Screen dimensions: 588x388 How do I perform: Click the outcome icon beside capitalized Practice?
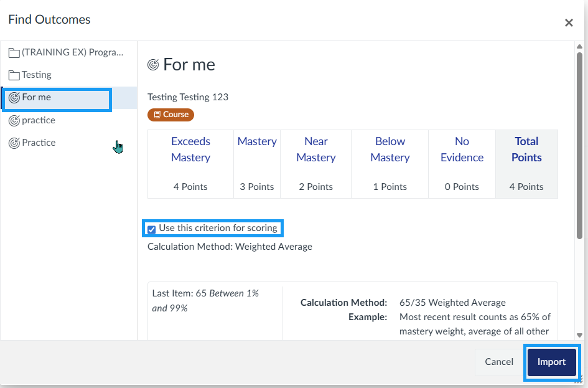click(14, 143)
